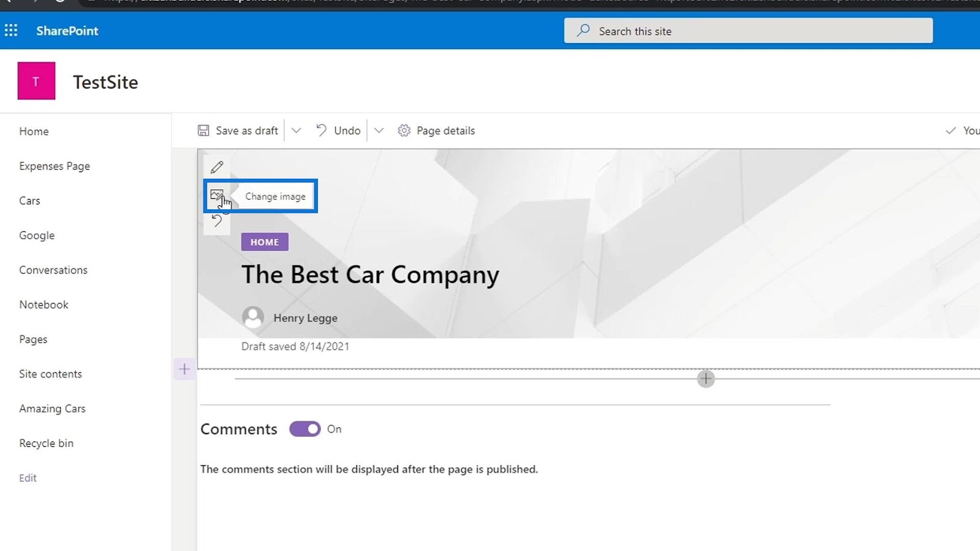Open the Expenses Page navigation item
The image size is (980, 551).
(55, 166)
